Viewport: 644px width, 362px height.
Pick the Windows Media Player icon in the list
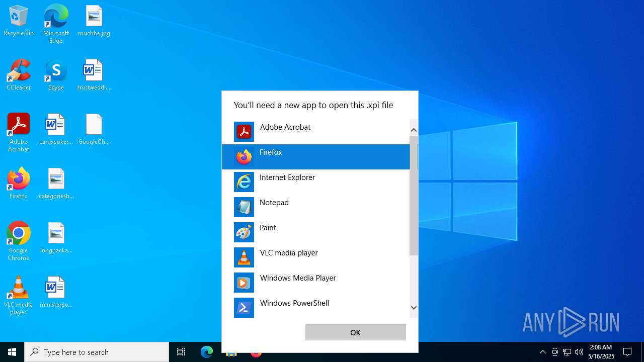pos(244,283)
